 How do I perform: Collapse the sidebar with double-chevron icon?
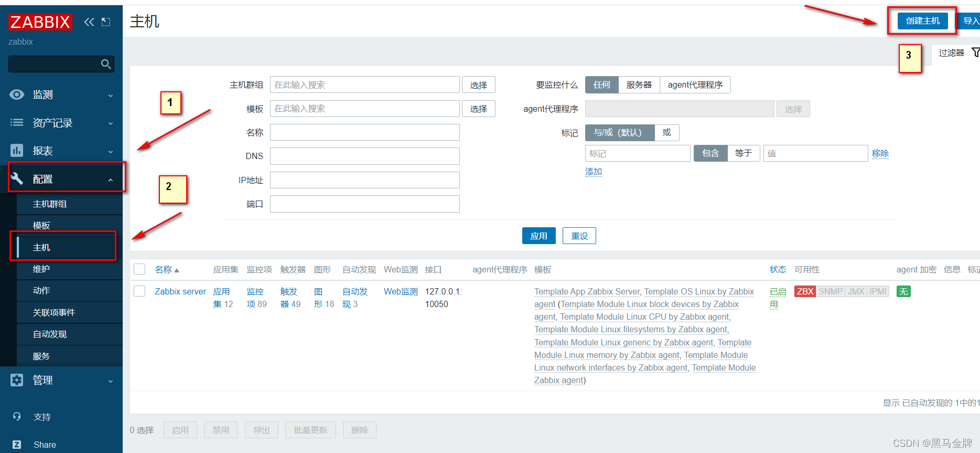(x=89, y=22)
